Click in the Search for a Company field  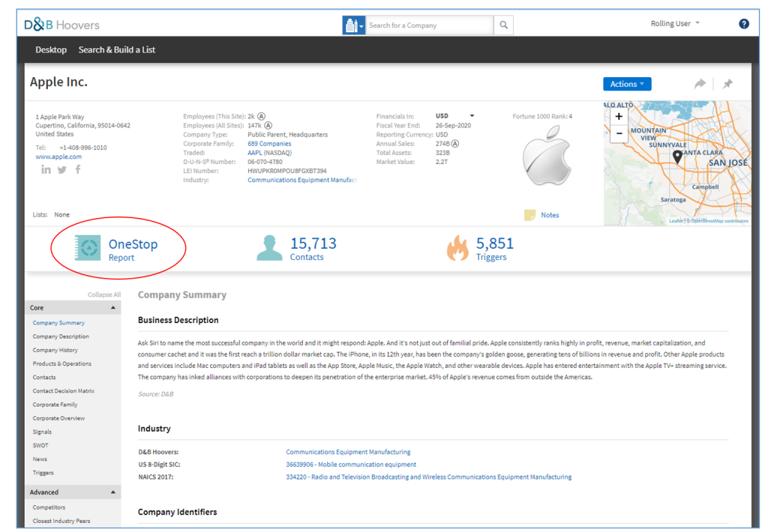430,25
